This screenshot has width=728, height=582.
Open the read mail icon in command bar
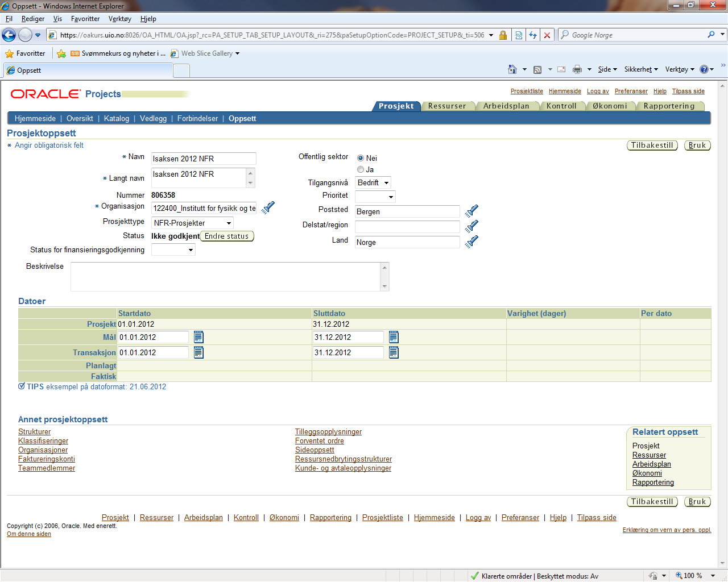coord(561,69)
